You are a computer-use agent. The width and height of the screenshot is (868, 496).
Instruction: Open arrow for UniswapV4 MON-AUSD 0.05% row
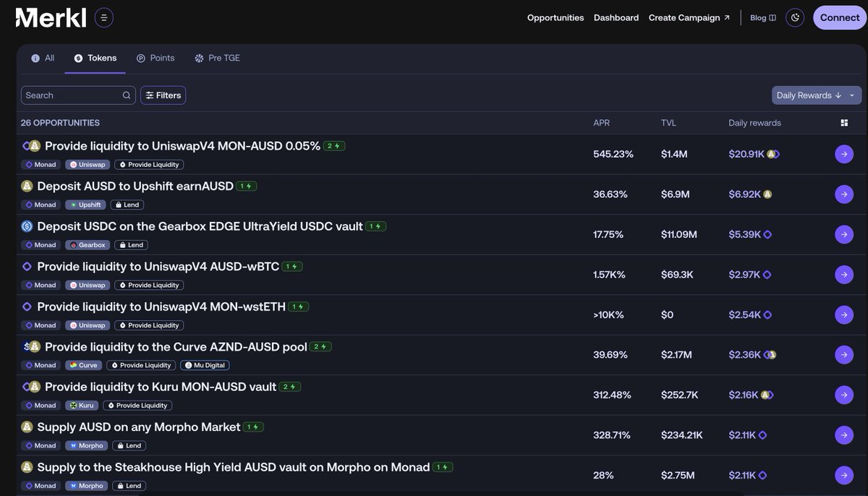(x=844, y=154)
